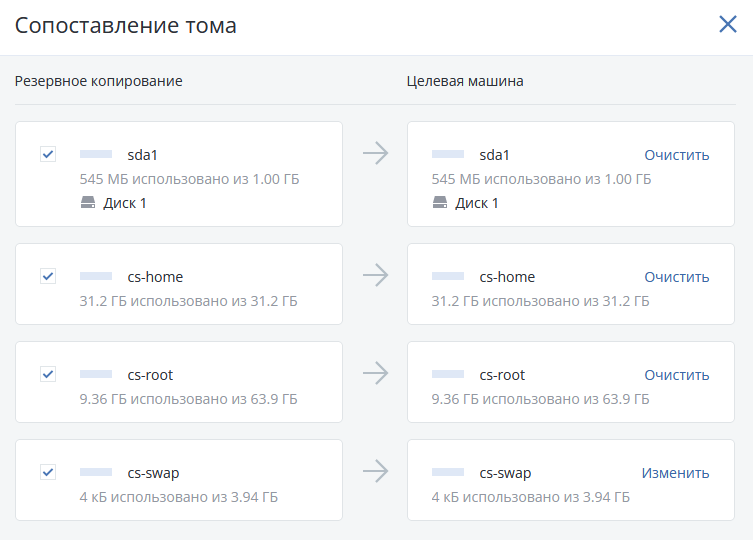Click Изменить for target cs-swap volume

point(675,473)
